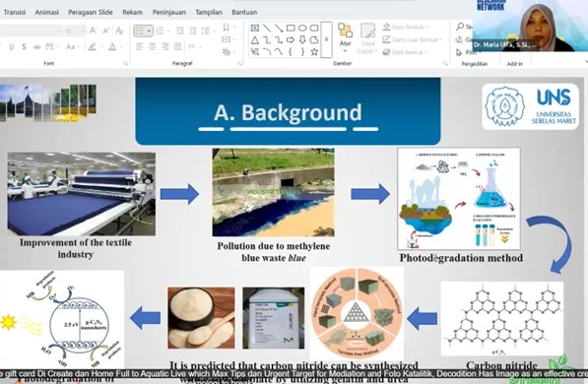This screenshot has width=588, height=384.
Task: Toggle right text alignment
Action: [x=165, y=46]
